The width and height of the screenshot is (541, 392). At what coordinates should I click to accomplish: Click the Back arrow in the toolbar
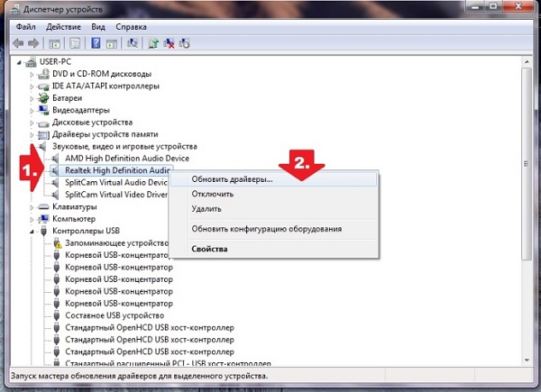pyautogui.click(x=20, y=42)
